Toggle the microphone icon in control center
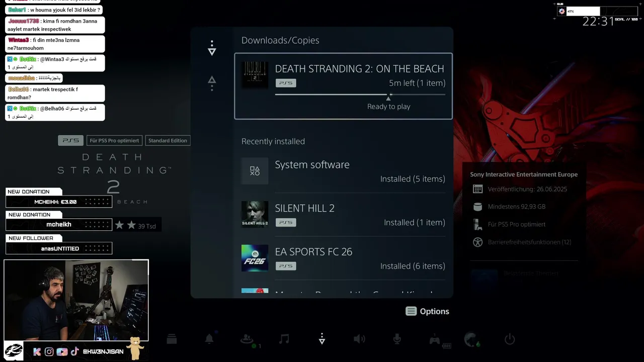Screen dimensions: 644x362 coord(397,339)
